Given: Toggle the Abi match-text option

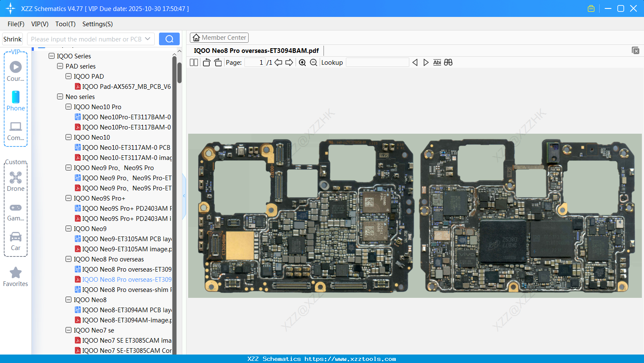Looking at the screenshot, I should [x=437, y=63].
